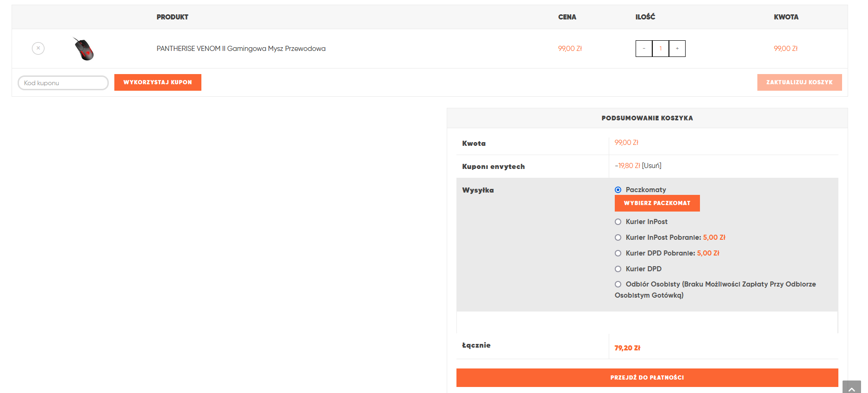Select the Paczkomaty shipping option

618,190
